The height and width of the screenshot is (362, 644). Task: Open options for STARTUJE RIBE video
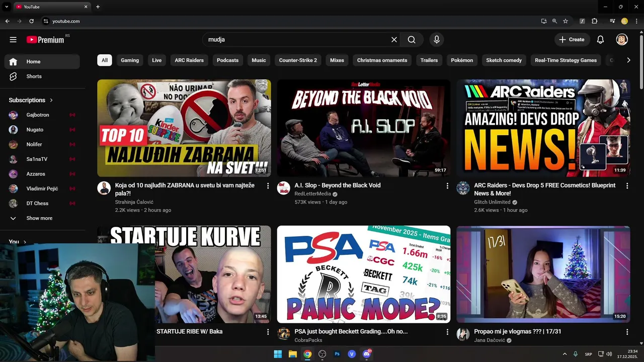point(268,332)
